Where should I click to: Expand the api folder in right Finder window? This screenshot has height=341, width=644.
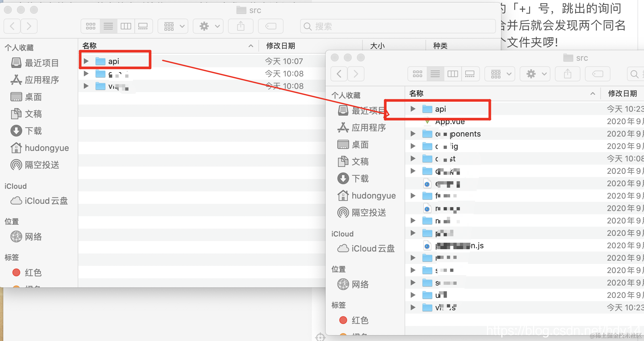(413, 109)
